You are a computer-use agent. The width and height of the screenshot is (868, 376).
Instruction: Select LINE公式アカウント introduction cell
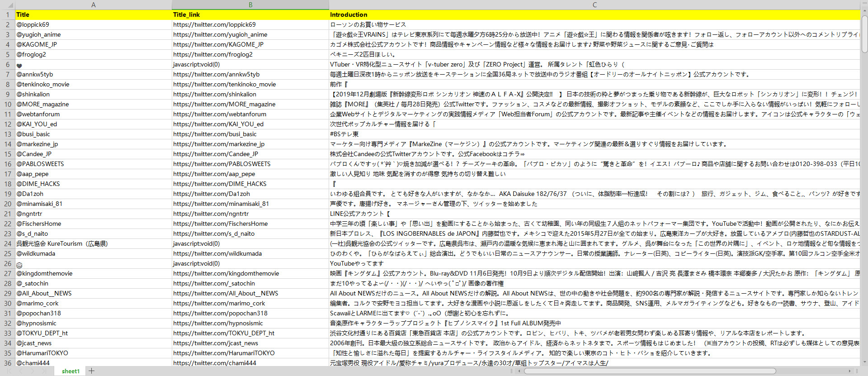pyautogui.click(x=594, y=214)
